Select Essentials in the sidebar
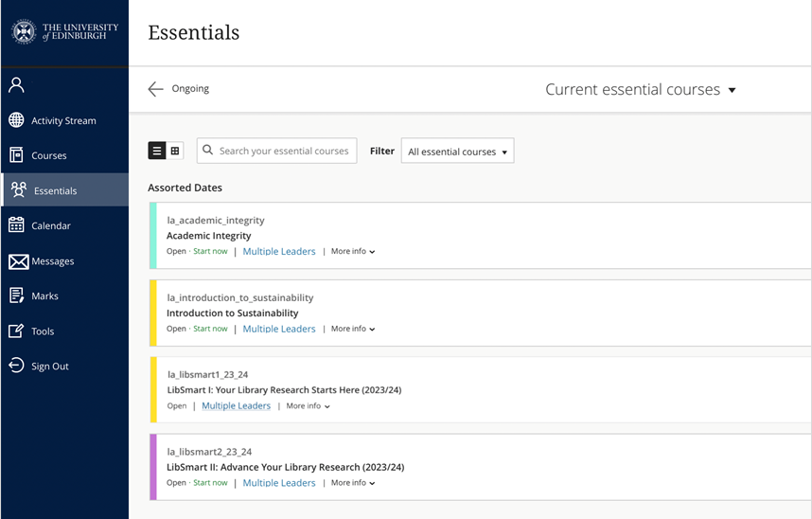 click(x=64, y=189)
